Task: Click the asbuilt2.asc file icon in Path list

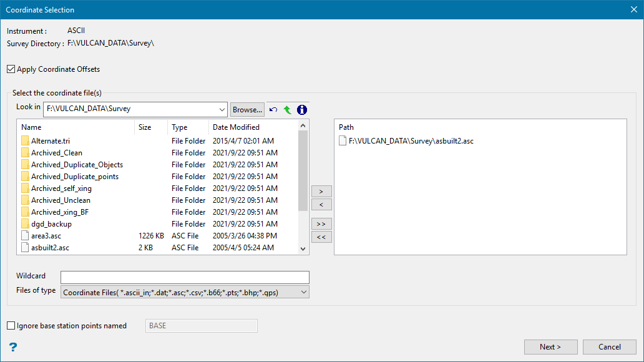Action: tap(342, 141)
